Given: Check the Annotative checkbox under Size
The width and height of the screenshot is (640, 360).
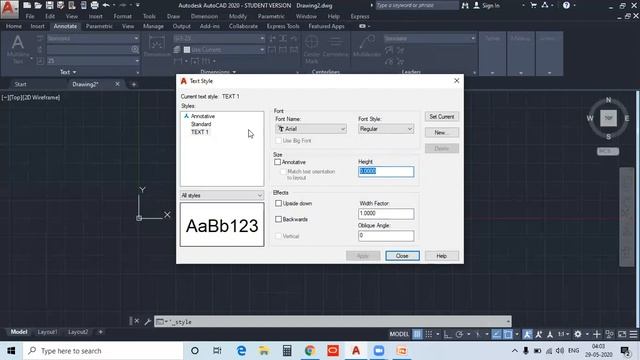Looking at the screenshot, I should [x=278, y=162].
